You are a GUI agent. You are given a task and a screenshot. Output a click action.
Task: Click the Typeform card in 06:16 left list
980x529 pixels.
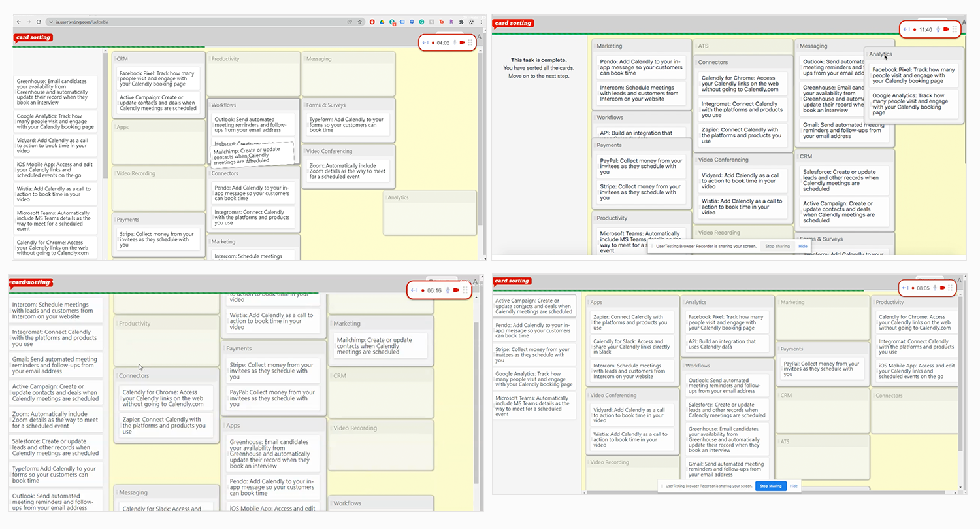[56, 474]
